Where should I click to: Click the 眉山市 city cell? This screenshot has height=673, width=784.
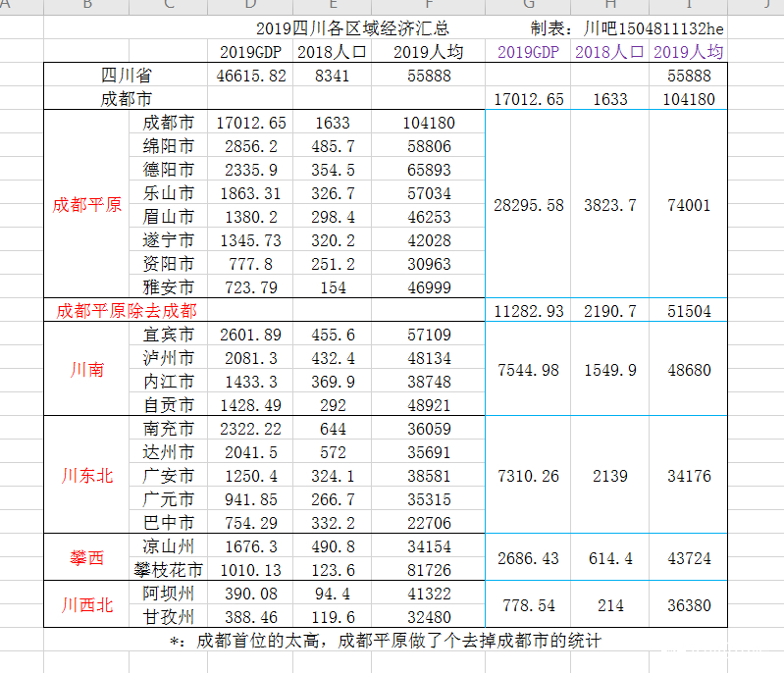click(169, 217)
